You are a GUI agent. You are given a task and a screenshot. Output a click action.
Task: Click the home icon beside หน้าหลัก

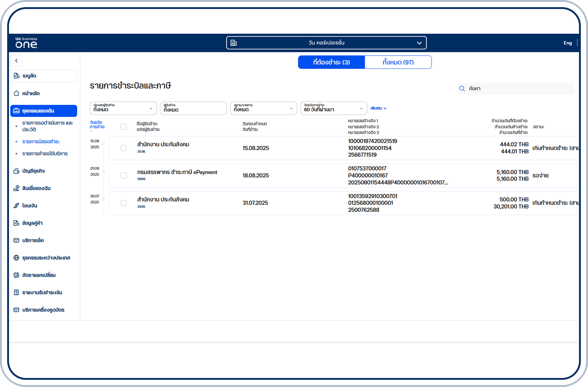coord(16,93)
